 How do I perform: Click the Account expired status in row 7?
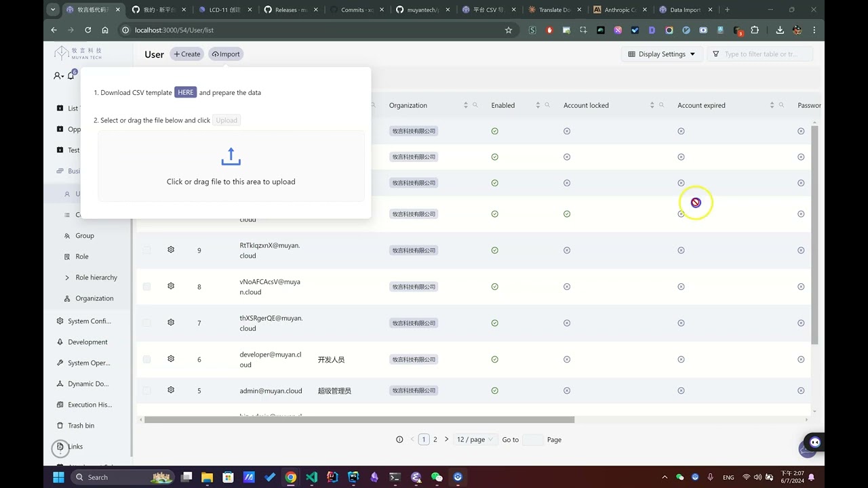pyautogui.click(x=681, y=323)
